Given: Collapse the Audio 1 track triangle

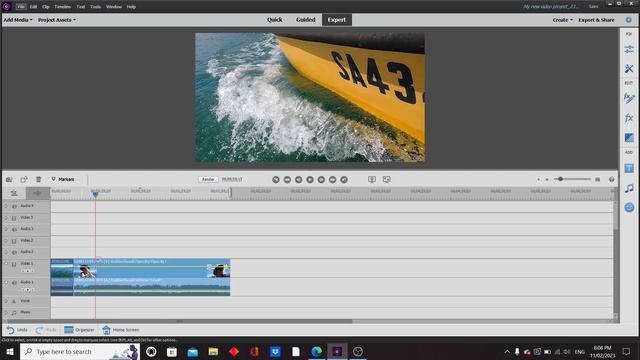Looking at the screenshot, I should coord(6,282).
